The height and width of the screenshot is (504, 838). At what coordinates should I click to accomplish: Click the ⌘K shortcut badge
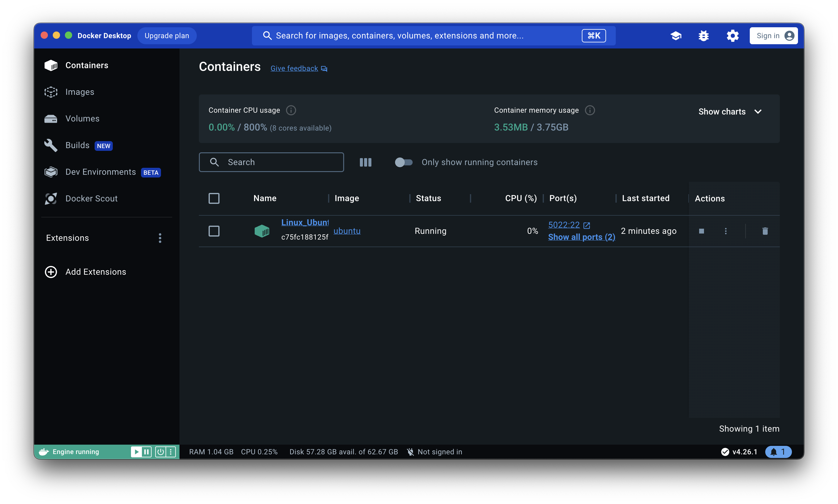click(x=593, y=36)
